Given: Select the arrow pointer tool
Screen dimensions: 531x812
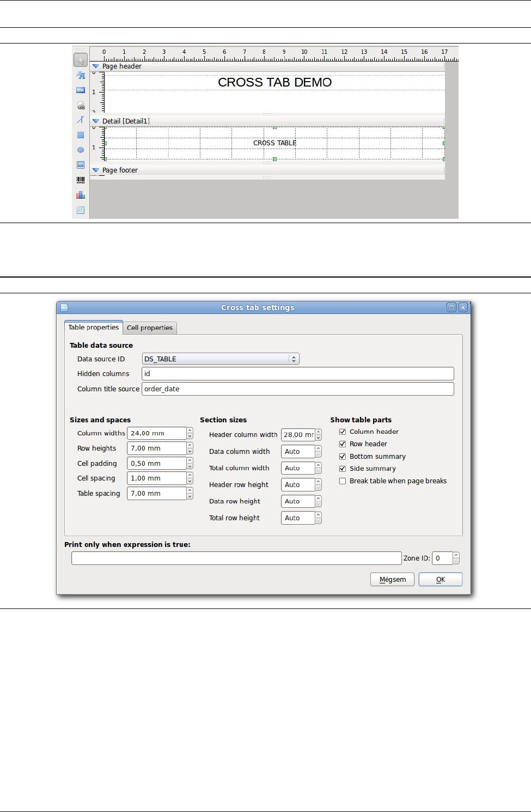Looking at the screenshot, I should tap(81, 60).
